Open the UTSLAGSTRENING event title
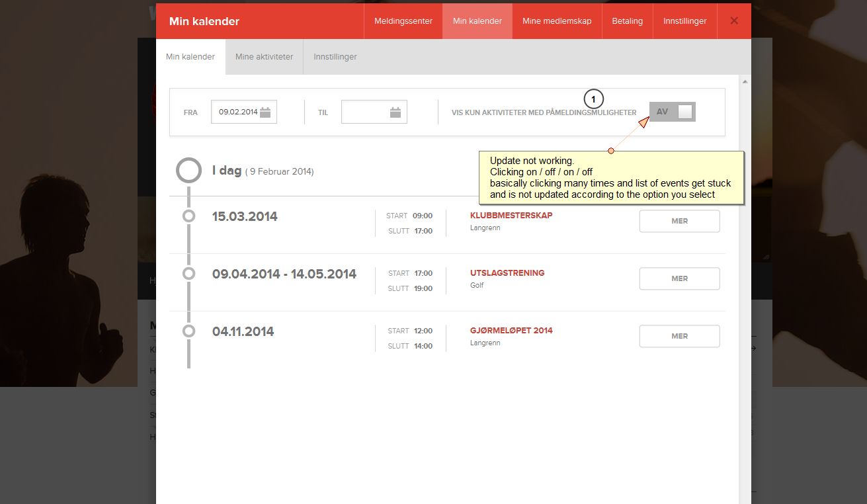The image size is (867, 504). tap(507, 273)
